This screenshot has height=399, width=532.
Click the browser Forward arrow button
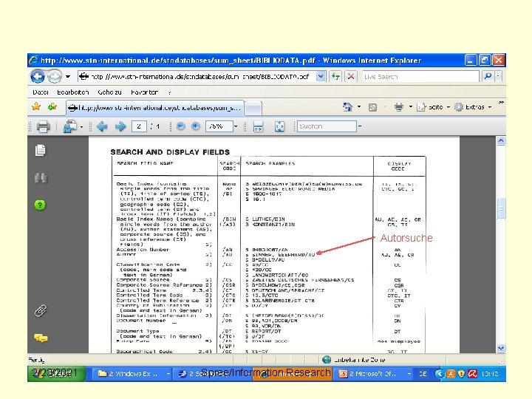pyautogui.click(x=54, y=76)
